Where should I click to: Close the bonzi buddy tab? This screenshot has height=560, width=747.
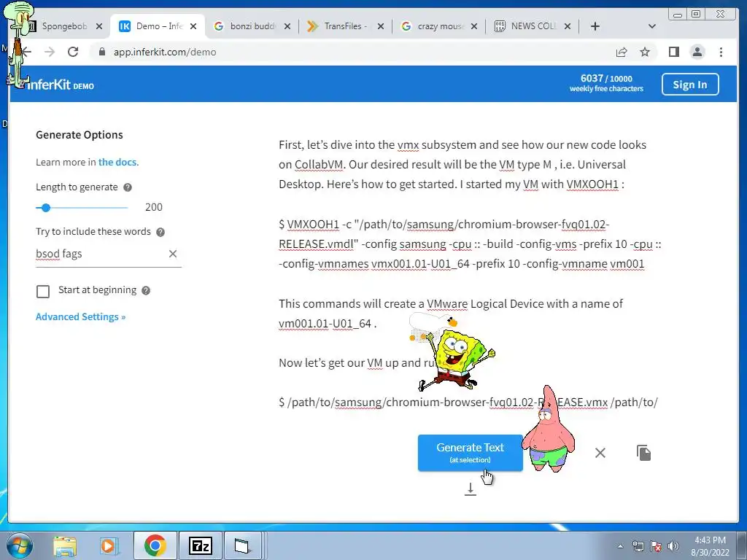(287, 26)
